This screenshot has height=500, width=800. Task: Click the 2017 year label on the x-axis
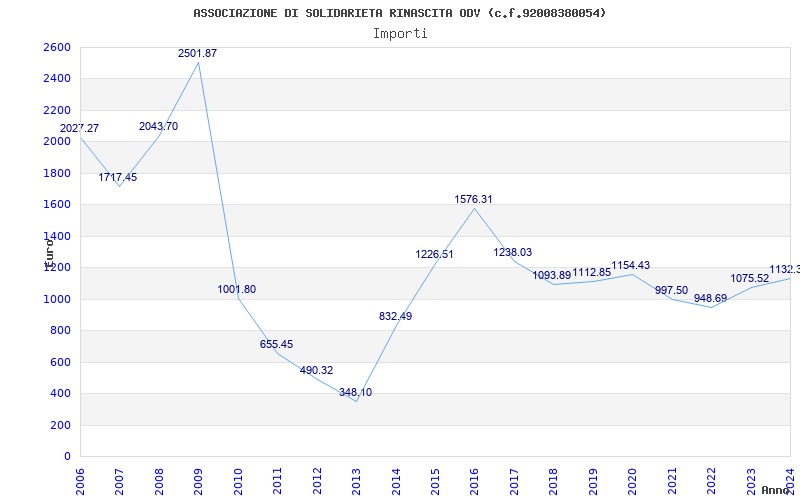click(x=514, y=482)
